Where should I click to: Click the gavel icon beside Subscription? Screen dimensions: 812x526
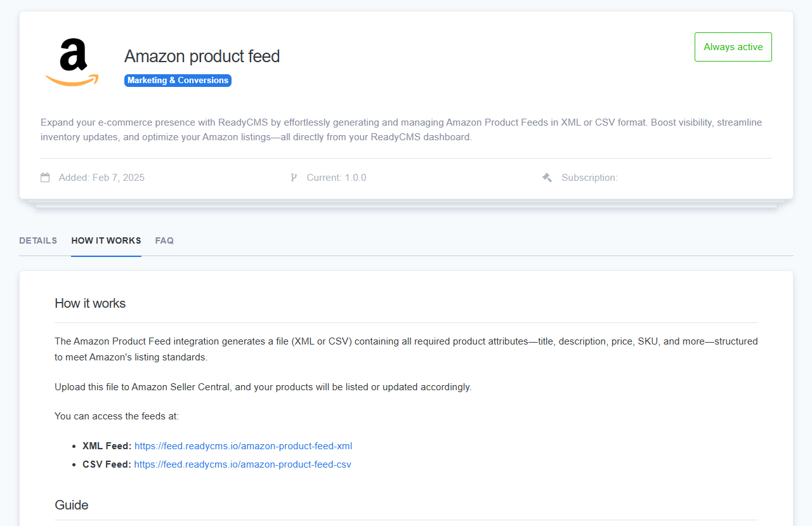547,178
